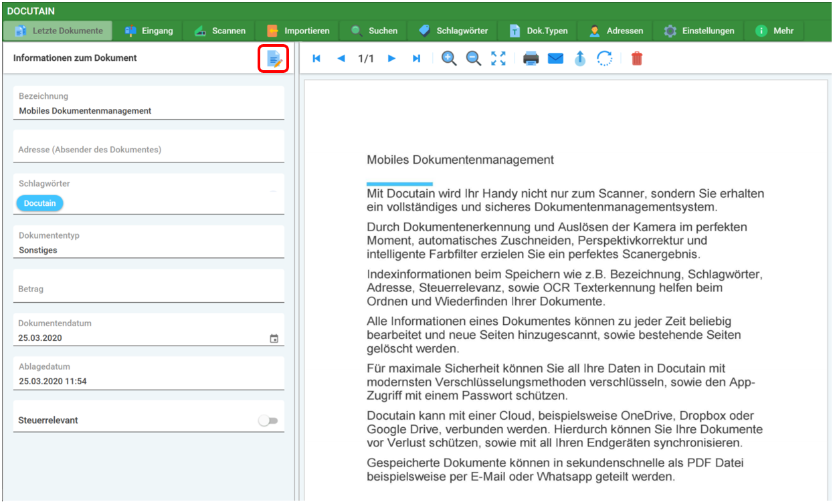The image size is (835, 504).
Task: Select the Docutain keyword chip
Action: [40, 203]
